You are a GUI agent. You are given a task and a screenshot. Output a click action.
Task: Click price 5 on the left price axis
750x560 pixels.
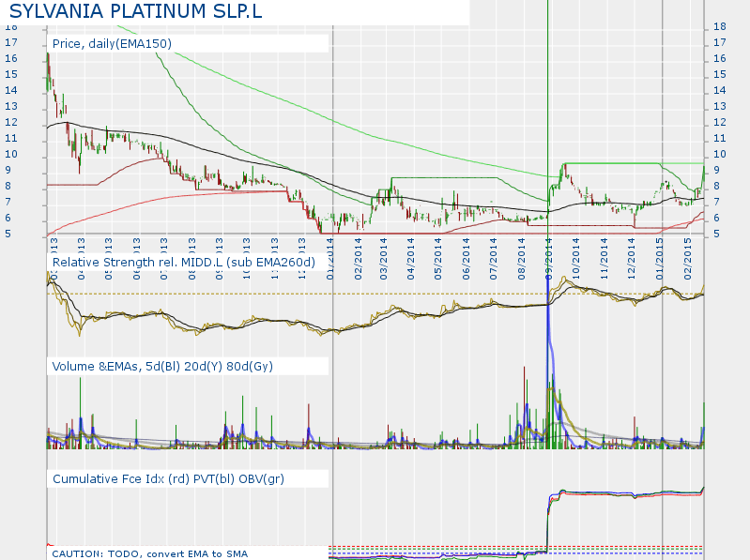[x=8, y=234]
